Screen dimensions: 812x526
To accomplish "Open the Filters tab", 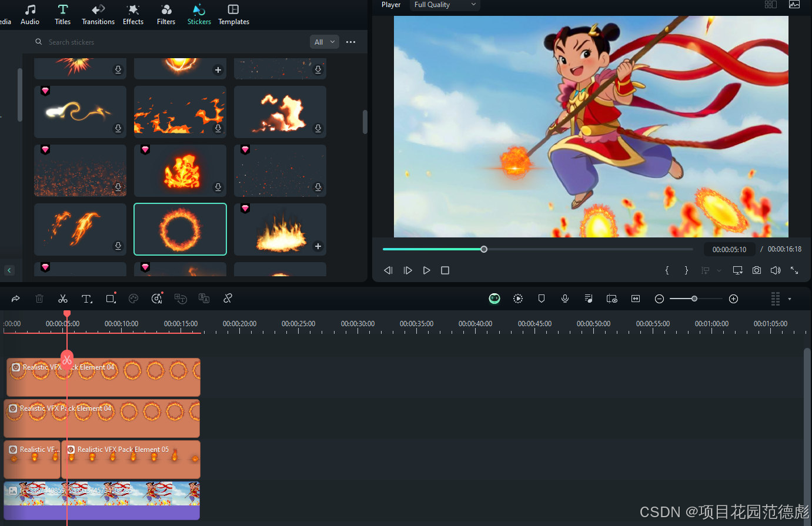I will point(166,15).
